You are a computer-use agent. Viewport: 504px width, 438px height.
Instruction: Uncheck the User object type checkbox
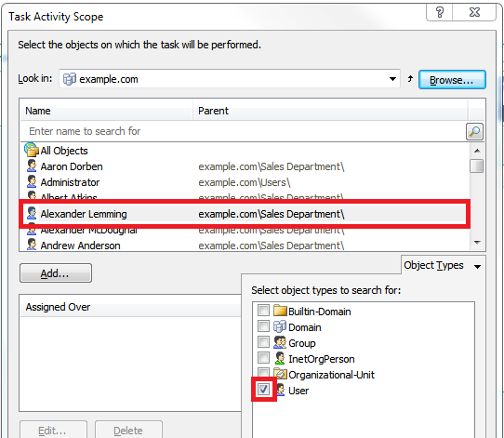[x=263, y=390]
